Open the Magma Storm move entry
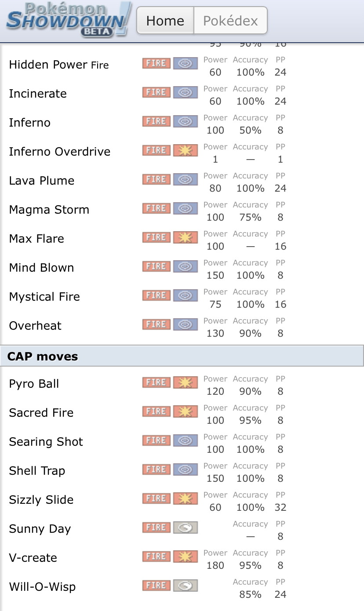 pyautogui.click(x=182, y=210)
